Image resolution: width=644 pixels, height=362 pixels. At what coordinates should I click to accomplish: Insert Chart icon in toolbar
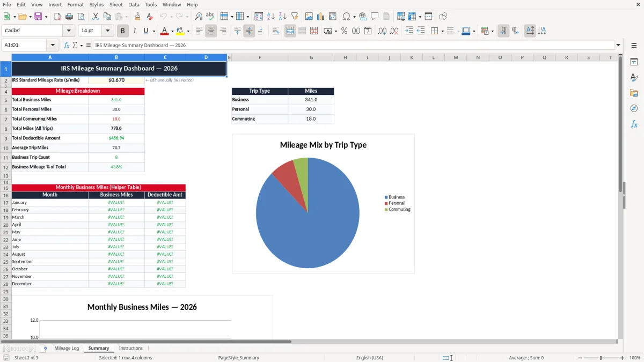pyautogui.click(x=321, y=17)
